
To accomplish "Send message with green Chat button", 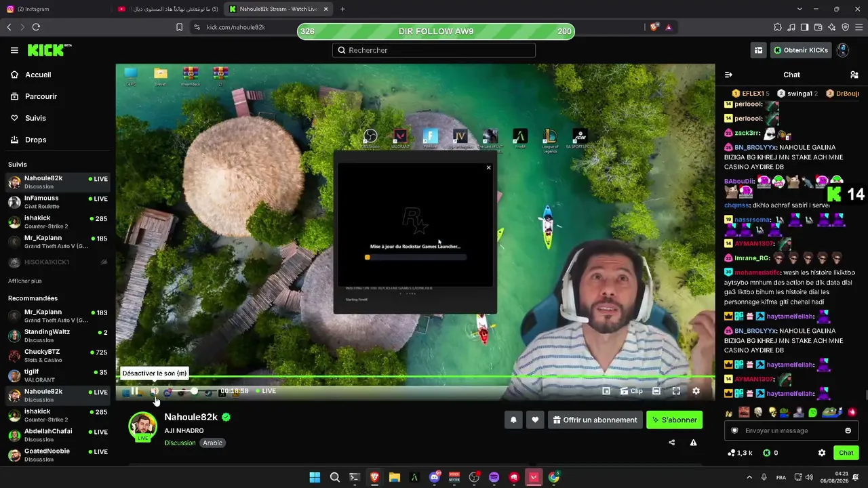I will point(846,453).
